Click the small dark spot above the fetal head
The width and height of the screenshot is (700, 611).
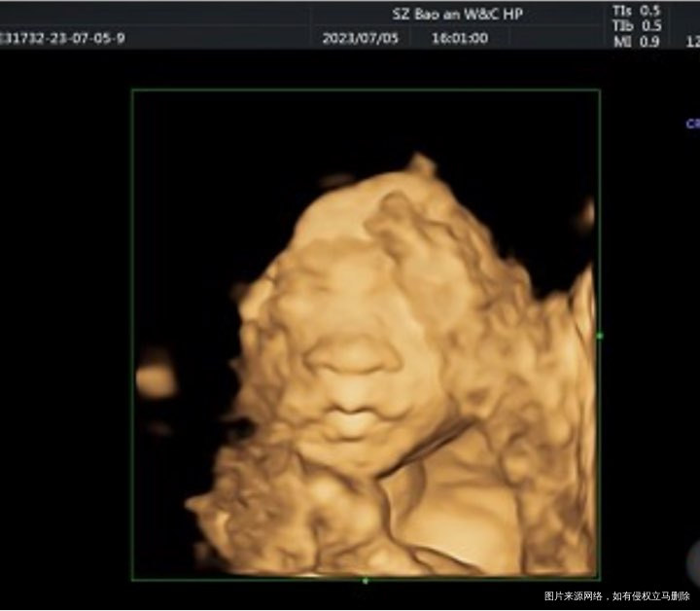335,180
